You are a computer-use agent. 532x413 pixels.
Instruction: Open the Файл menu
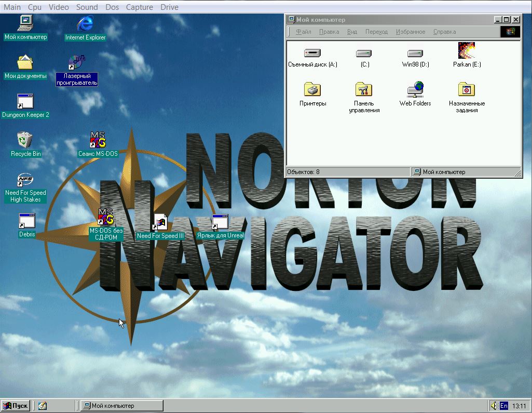(303, 32)
